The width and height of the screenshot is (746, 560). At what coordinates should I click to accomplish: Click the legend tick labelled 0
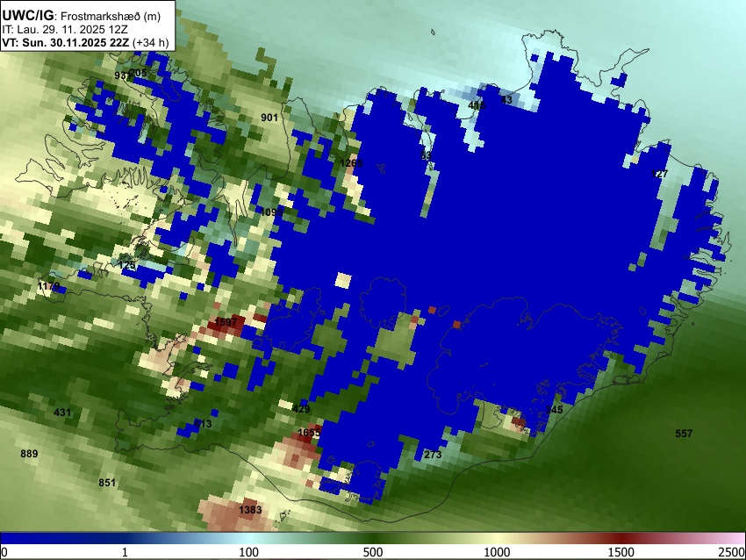4,552
